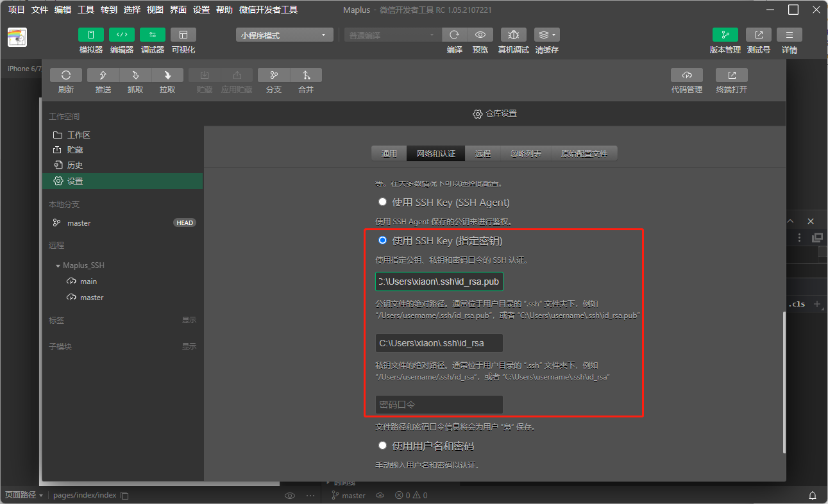The image size is (828, 504).
Task: Open the 可视化 visual layout button
Action: point(183,35)
